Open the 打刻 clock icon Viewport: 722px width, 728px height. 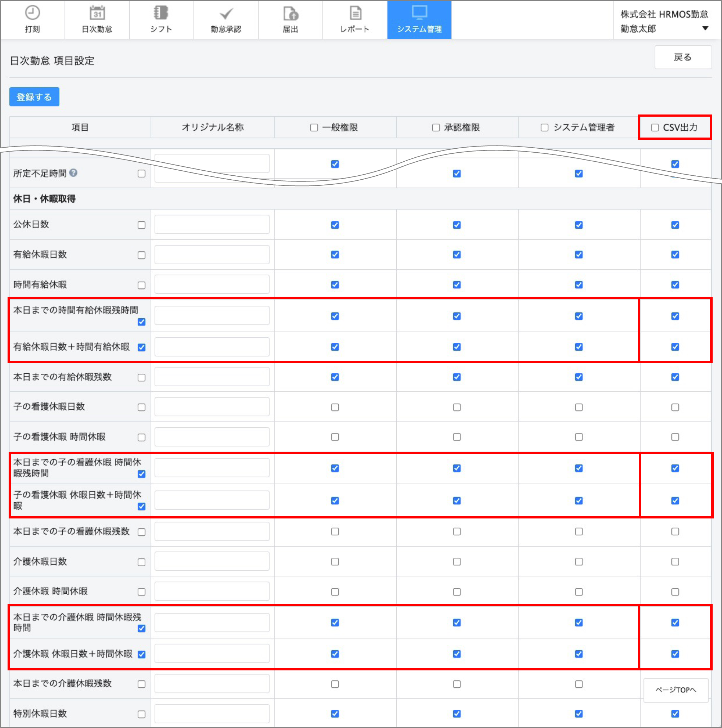click(x=32, y=13)
